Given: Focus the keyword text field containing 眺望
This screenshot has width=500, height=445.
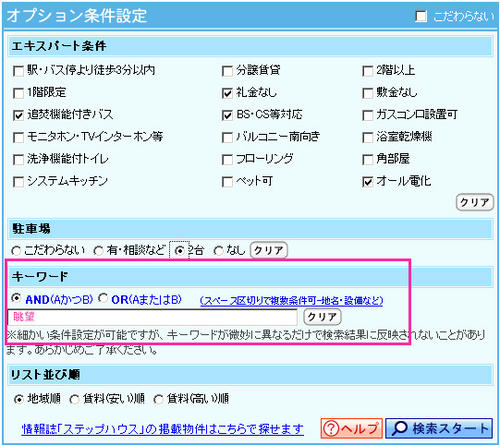Looking at the screenshot, I should tap(152, 317).
